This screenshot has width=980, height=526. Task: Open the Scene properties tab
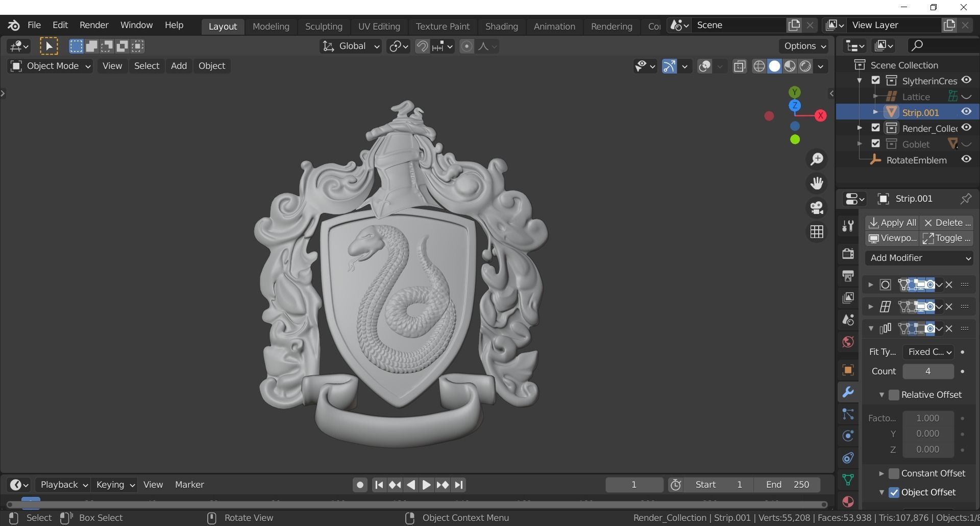848,320
